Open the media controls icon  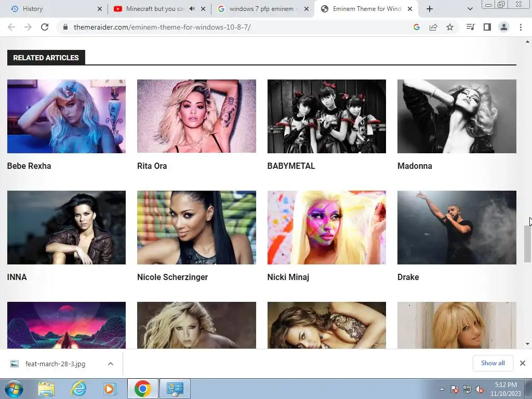point(470,27)
